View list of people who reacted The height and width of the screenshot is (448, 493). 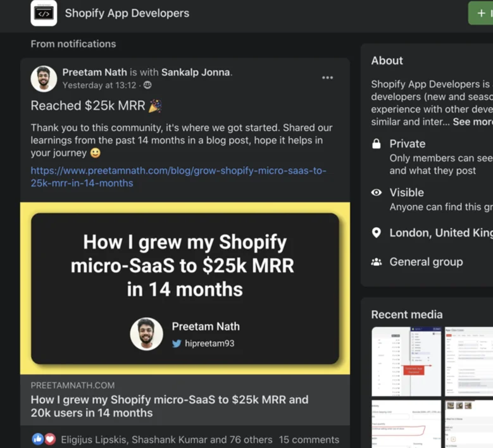[166, 439]
